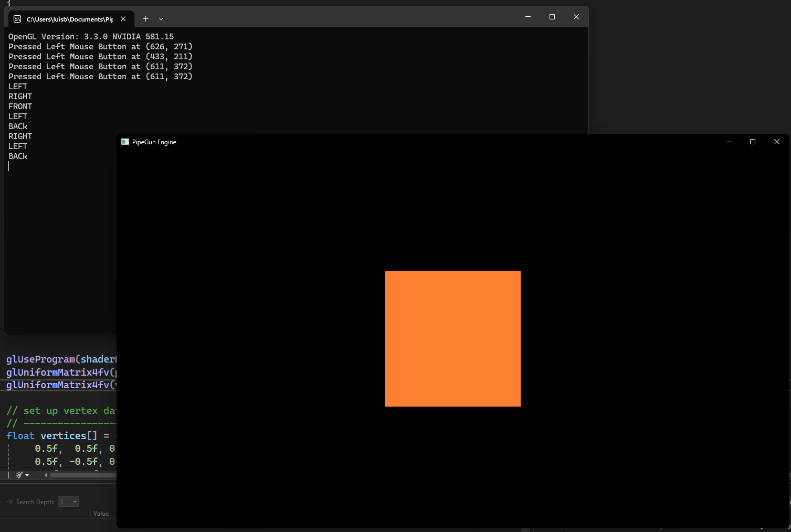Image resolution: width=791 pixels, height=532 pixels.
Task: Close the C:\Users\luisb terminal tab
Action: 123,19
